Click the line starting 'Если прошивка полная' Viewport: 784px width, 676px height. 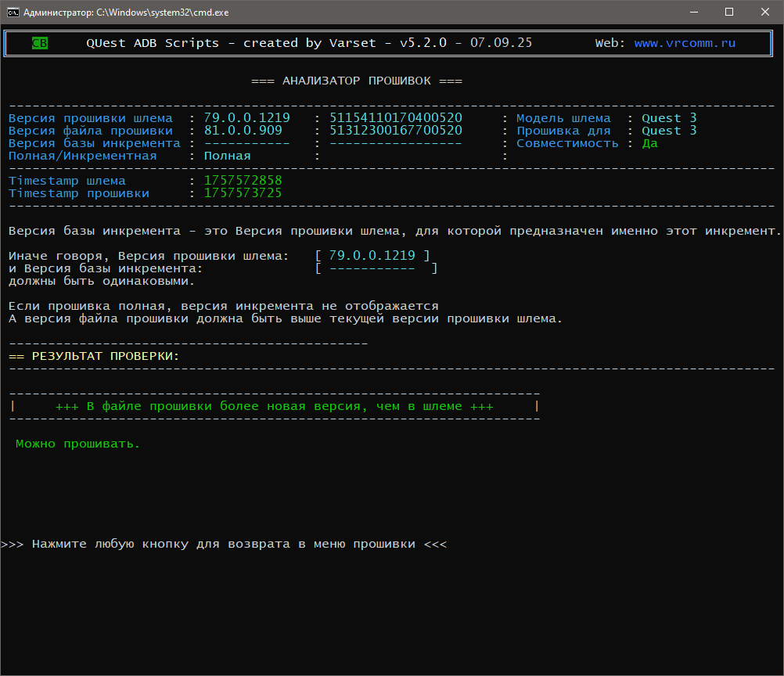[224, 306]
